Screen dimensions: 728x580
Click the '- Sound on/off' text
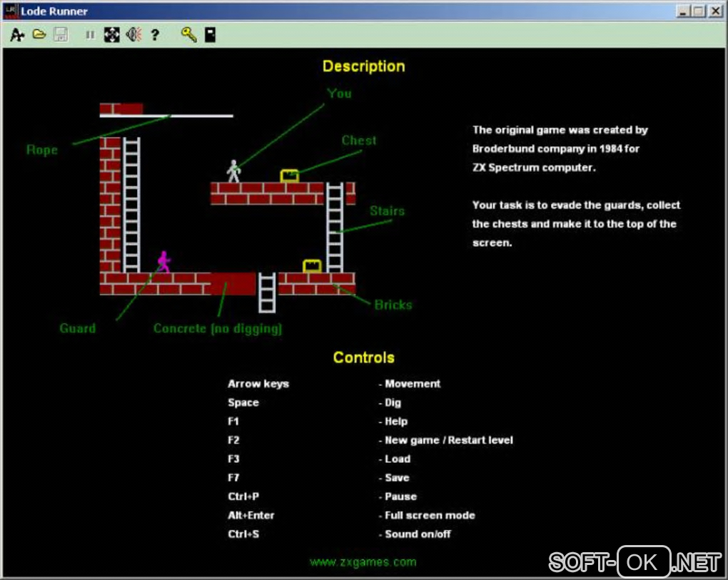pos(415,534)
